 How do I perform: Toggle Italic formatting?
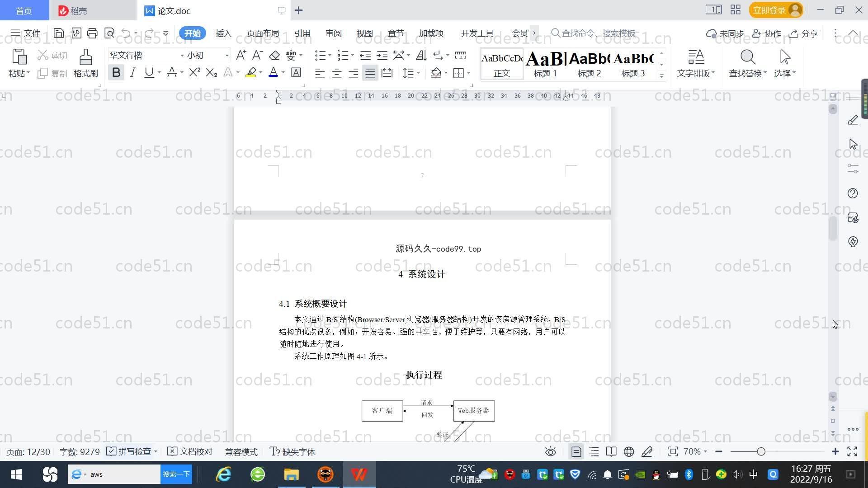pos(132,72)
